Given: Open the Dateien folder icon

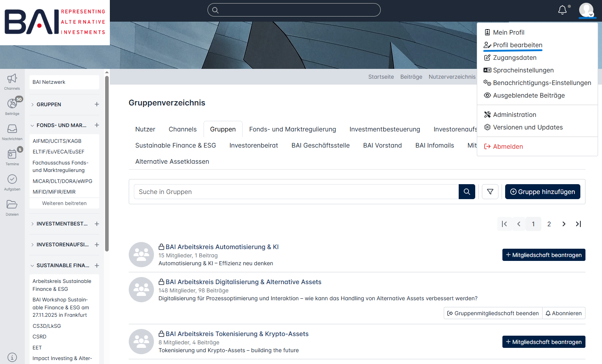Looking at the screenshot, I should 12,205.
